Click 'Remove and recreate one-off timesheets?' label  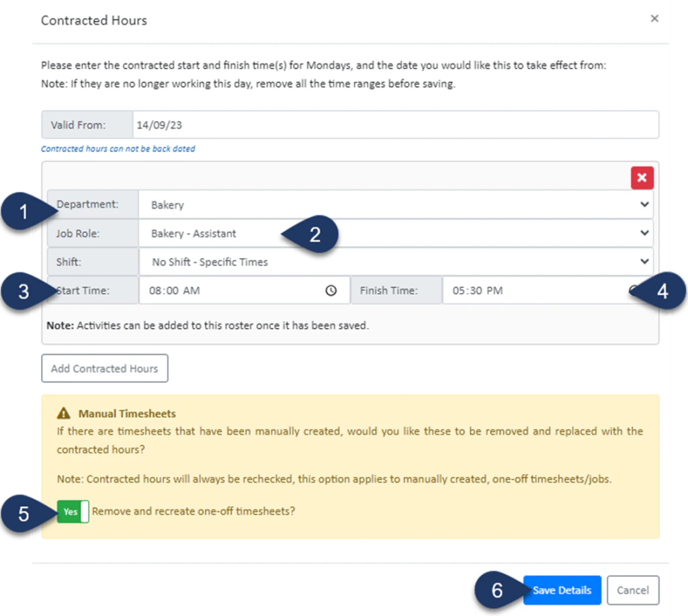tap(193, 511)
